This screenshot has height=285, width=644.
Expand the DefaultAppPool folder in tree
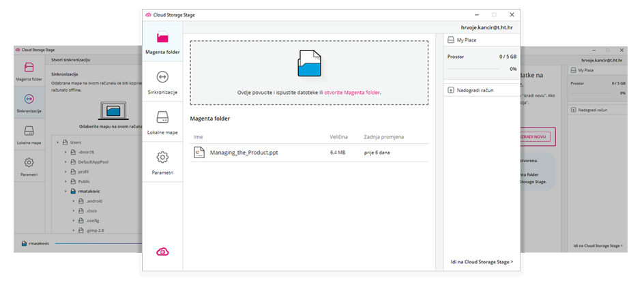point(66,162)
